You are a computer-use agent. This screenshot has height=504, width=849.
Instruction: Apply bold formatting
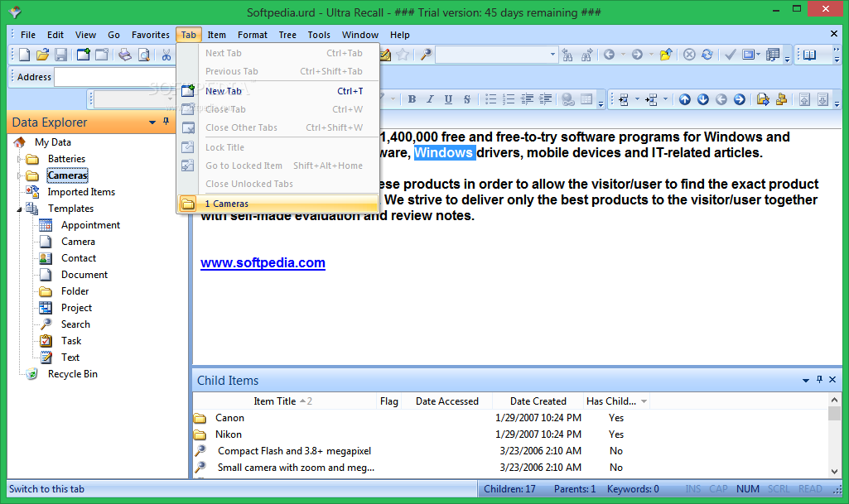coord(412,99)
